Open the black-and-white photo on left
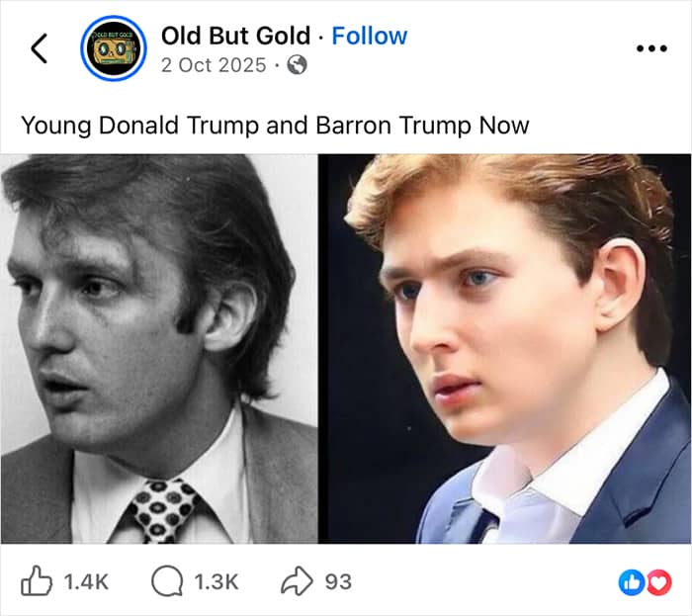This screenshot has height=616, width=692. point(158,297)
